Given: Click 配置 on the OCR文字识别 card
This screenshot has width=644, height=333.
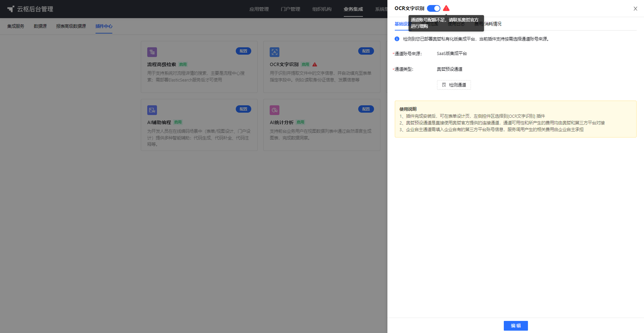Looking at the screenshot, I should 366,51.
